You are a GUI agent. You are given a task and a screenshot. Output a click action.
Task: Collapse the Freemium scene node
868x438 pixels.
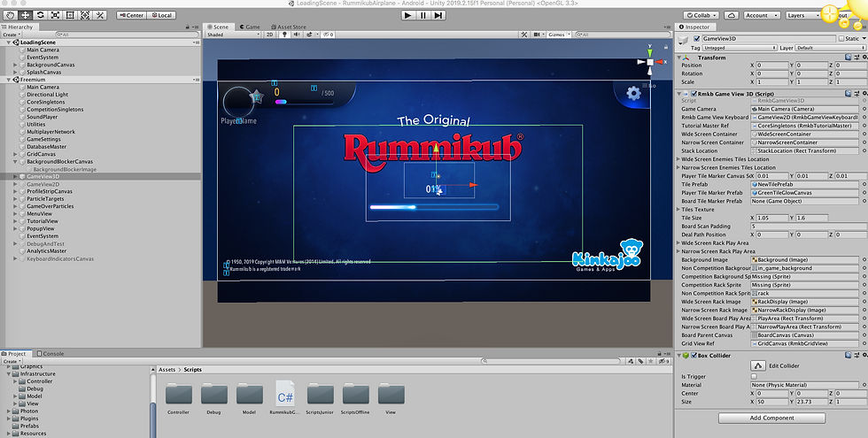click(x=8, y=80)
